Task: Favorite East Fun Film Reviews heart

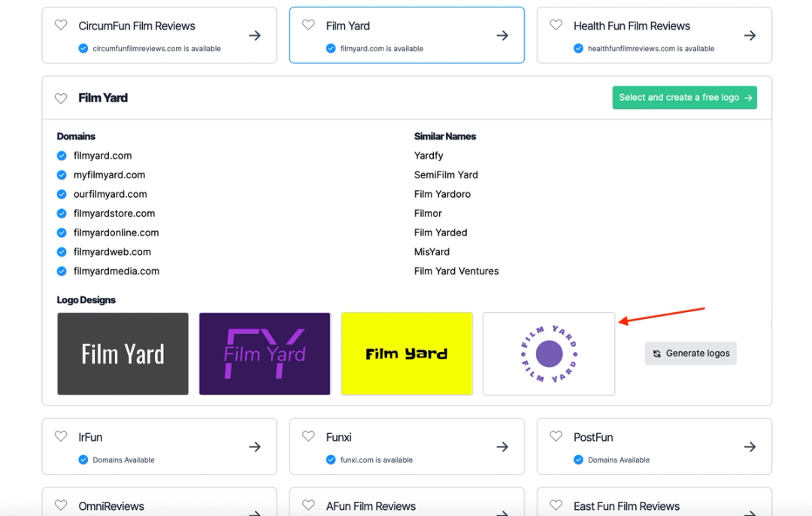Action: tap(556, 505)
